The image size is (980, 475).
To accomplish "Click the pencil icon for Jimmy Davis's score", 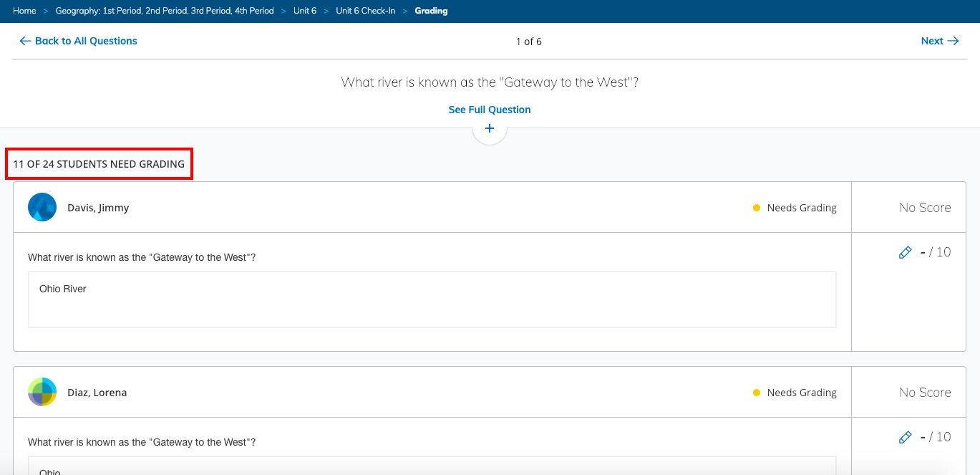I will click(x=905, y=252).
